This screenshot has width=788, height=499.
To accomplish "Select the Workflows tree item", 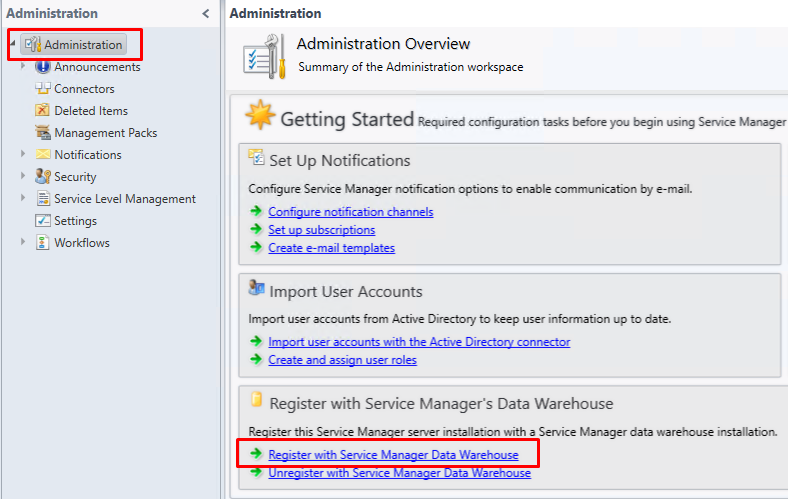I will [81, 243].
